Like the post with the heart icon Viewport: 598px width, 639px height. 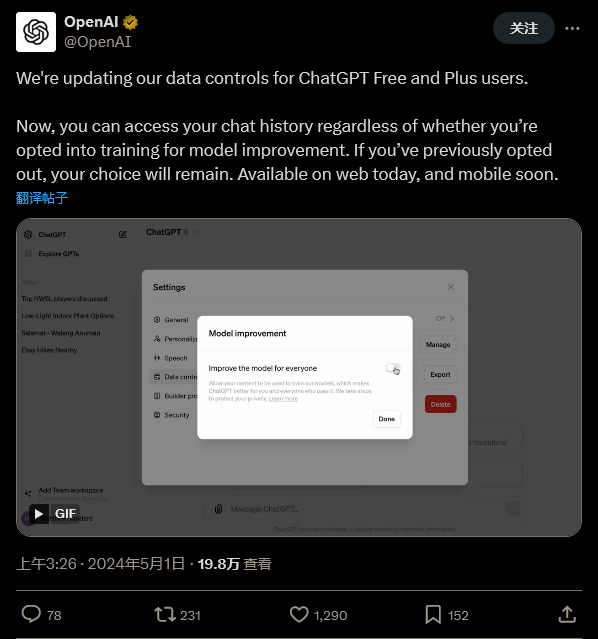[299, 615]
